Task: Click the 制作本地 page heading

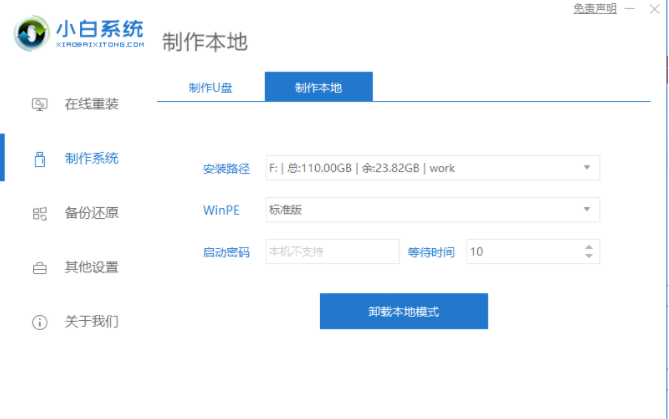Action: (205, 42)
